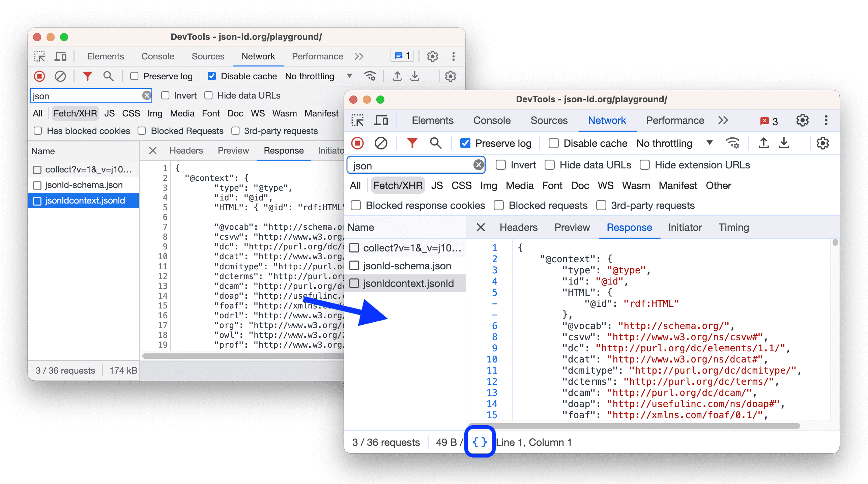Click the search magnifier icon
This screenshot has width=868, height=484.
tap(433, 144)
